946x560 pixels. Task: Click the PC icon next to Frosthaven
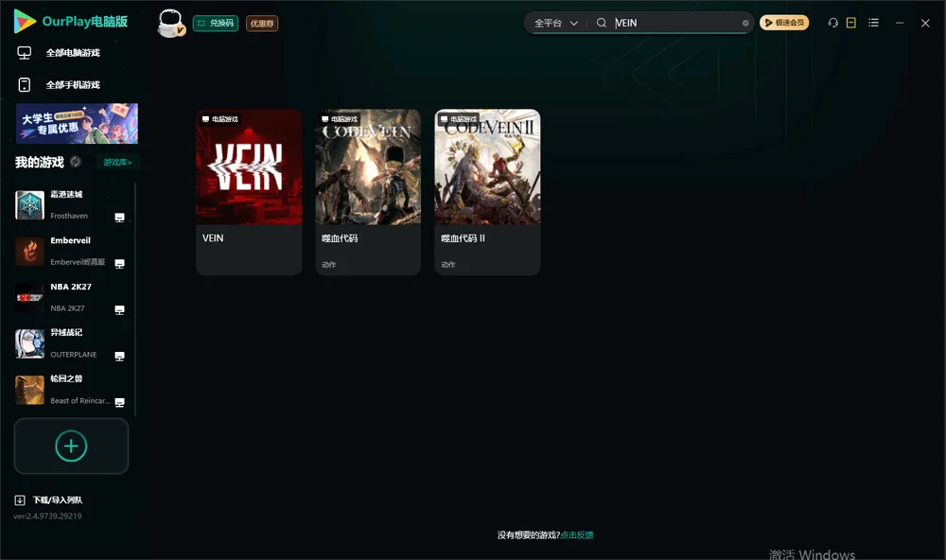[119, 218]
